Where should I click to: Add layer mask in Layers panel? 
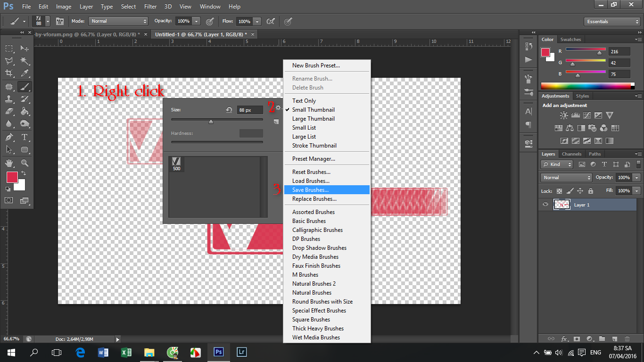pyautogui.click(x=577, y=338)
